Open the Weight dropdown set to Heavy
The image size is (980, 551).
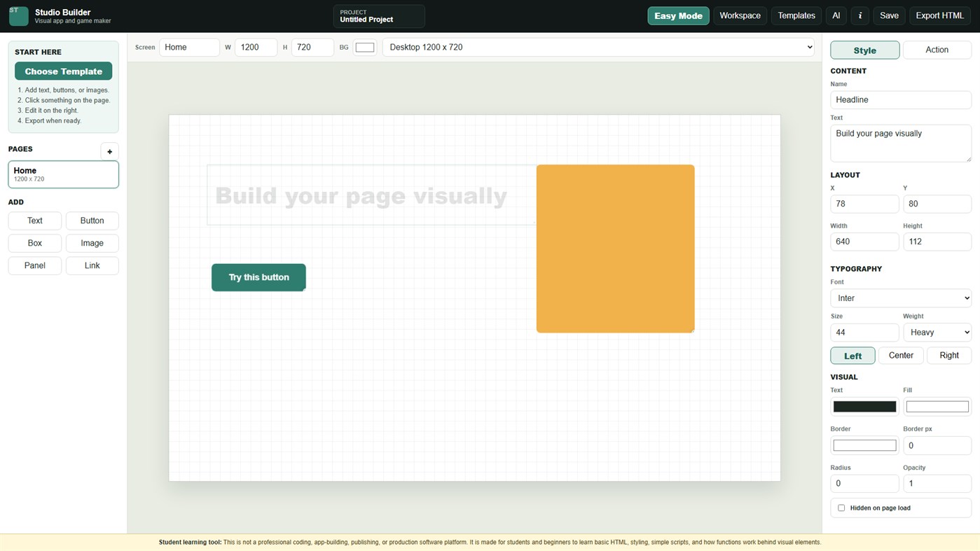(x=937, y=333)
